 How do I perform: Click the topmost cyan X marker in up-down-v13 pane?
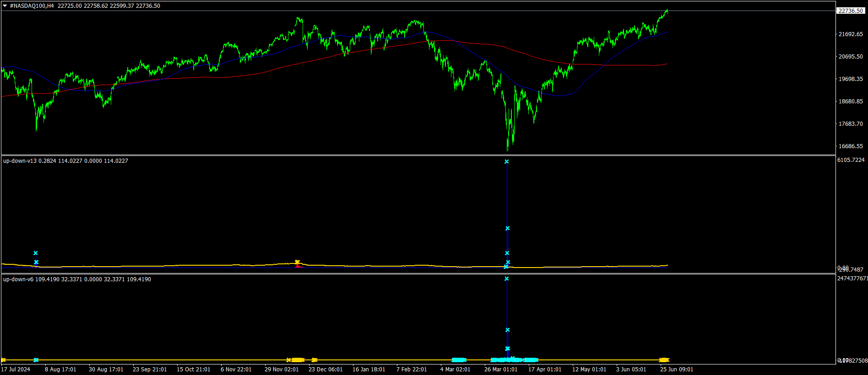click(x=506, y=161)
